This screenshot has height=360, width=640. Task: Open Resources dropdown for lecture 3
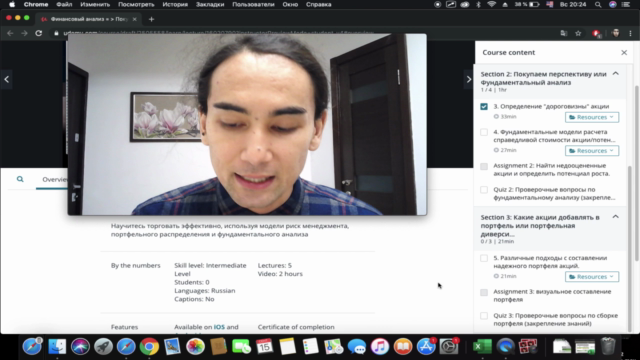tap(592, 117)
